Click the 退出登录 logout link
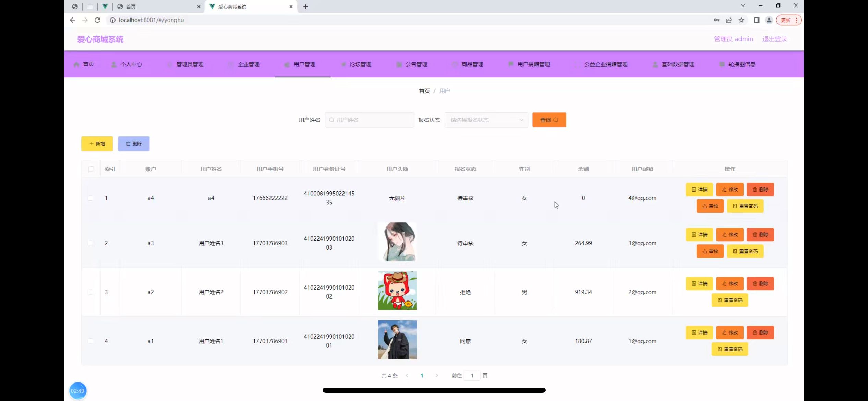This screenshot has width=868, height=401. point(775,39)
